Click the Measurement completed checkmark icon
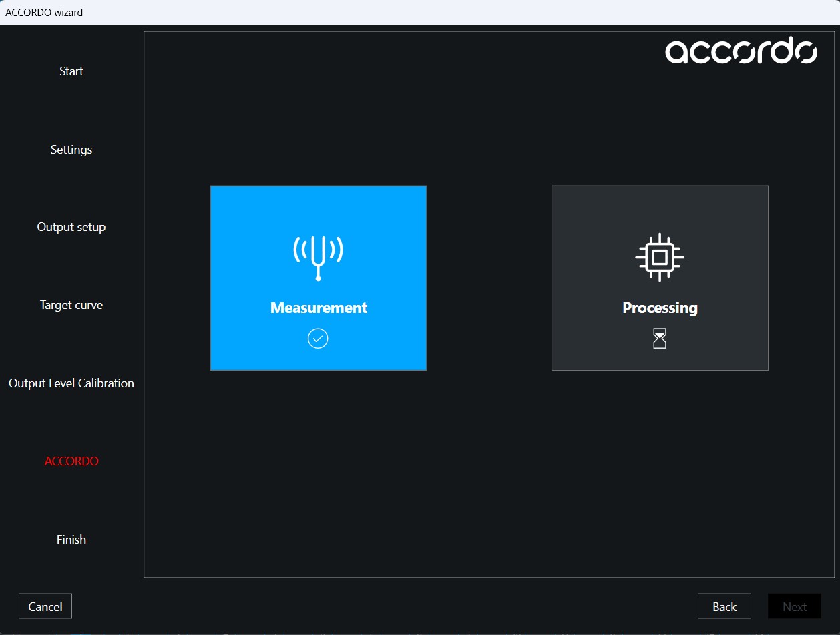Viewport: 840px width, 635px height. [x=318, y=339]
